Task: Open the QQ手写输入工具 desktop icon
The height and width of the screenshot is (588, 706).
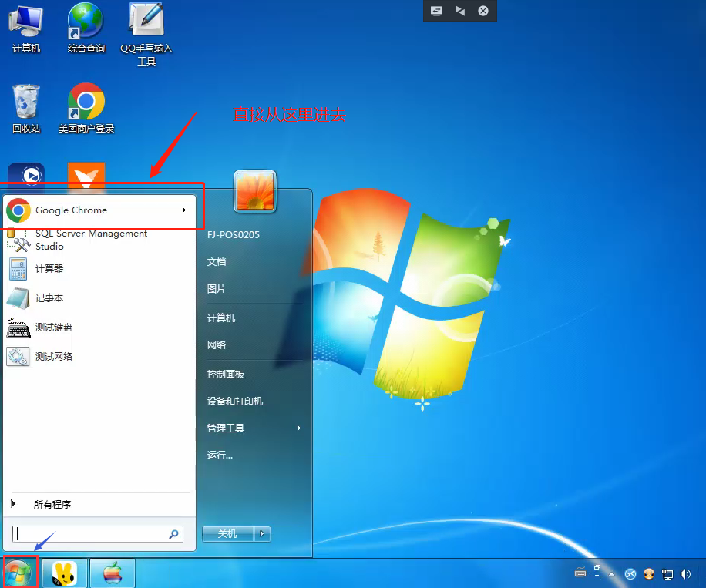Action: coord(146,22)
